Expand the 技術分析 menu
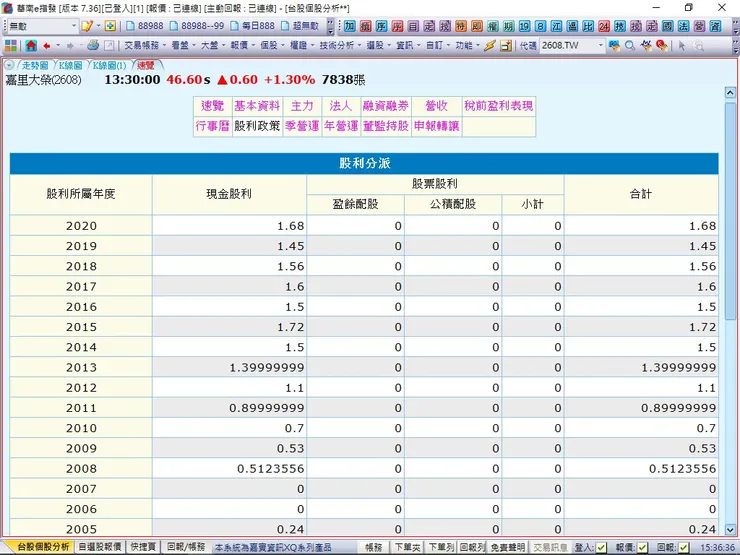Image resolution: width=740 pixels, height=555 pixels. [x=340, y=46]
